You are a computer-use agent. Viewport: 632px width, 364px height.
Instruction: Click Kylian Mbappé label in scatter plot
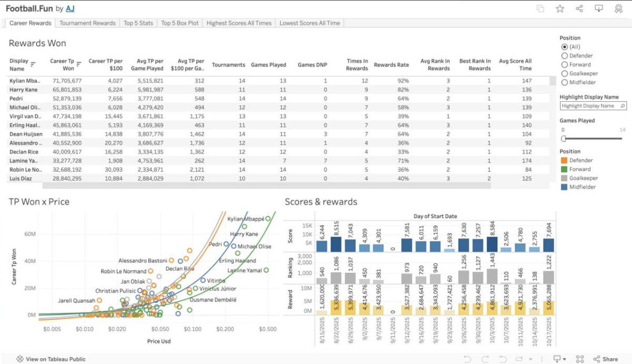tap(245, 219)
